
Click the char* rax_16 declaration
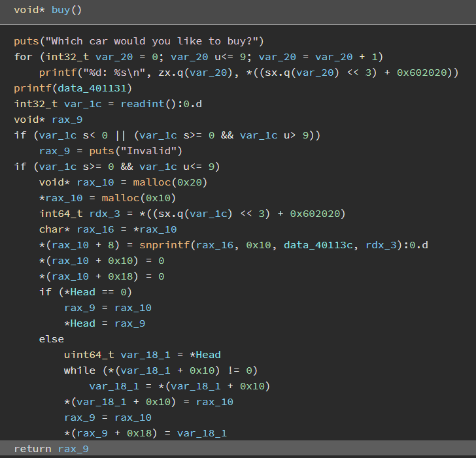76,229
